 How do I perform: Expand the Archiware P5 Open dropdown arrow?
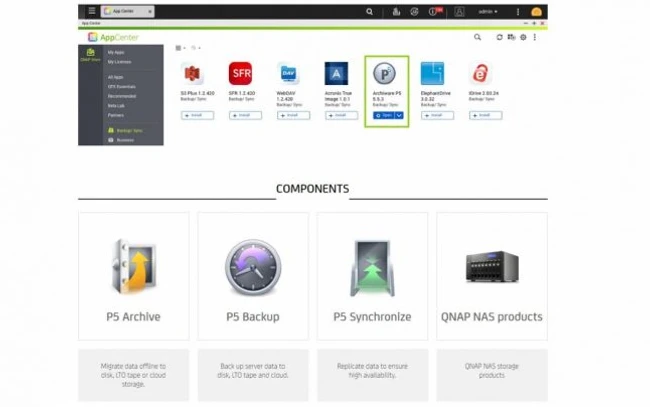[399, 115]
